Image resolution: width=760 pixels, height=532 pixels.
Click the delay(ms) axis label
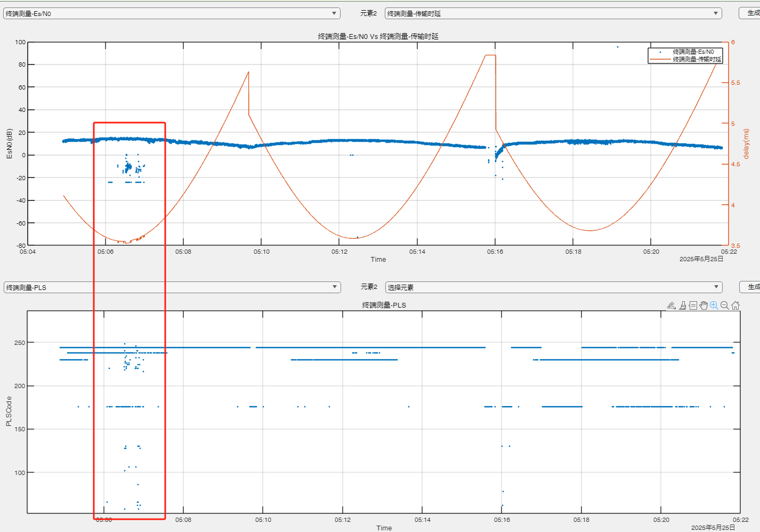click(x=746, y=143)
